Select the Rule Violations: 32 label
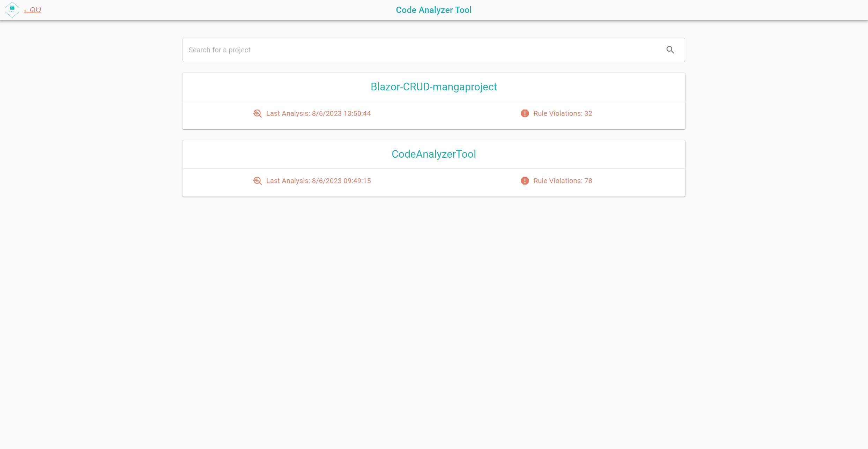Screen dimensions: 868x449 pos(563,114)
